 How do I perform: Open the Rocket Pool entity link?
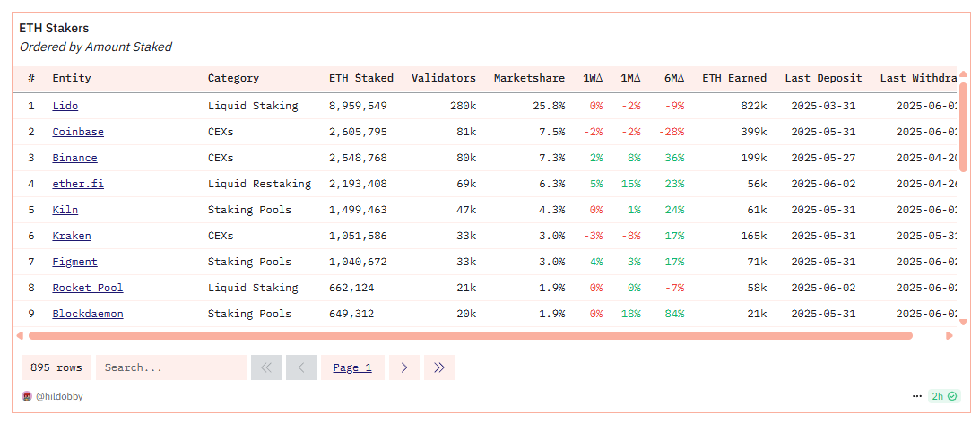88,288
